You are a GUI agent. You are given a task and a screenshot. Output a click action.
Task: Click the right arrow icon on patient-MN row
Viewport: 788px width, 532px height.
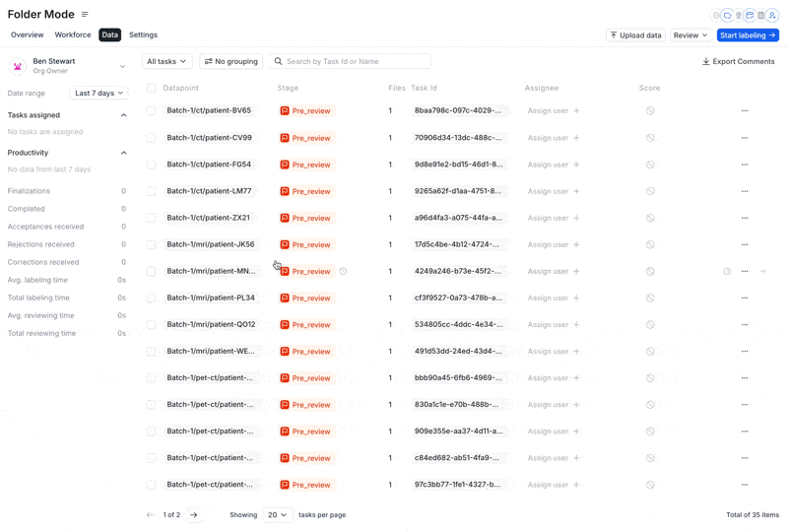tap(762, 272)
